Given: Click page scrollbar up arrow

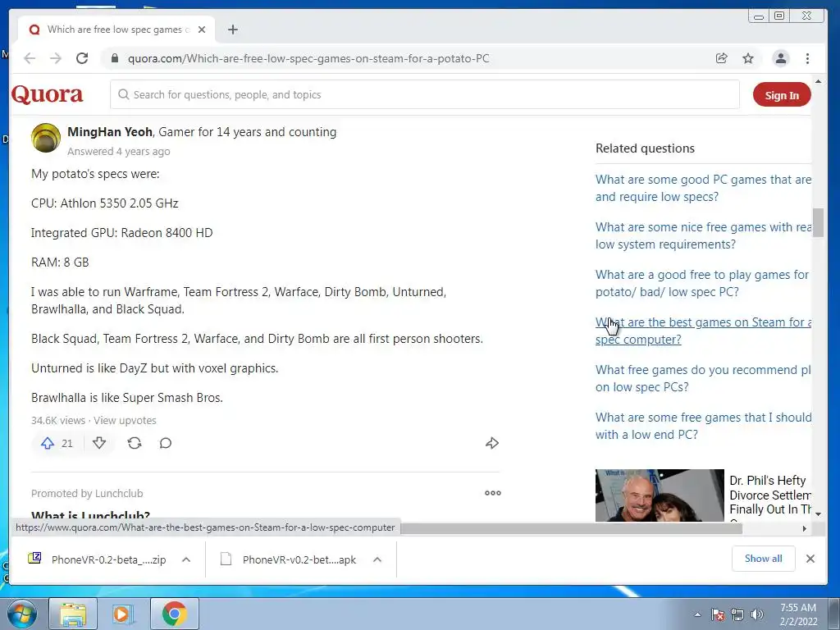Looking at the screenshot, I should (x=818, y=81).
